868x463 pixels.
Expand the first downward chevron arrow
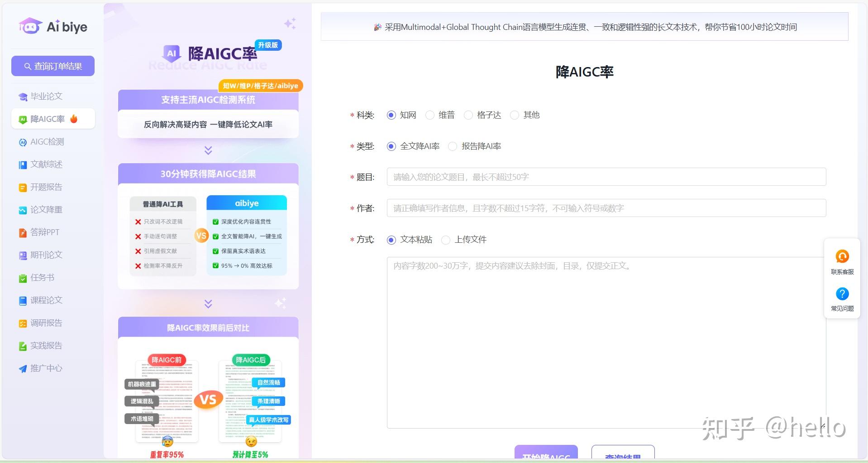click(x=208, y=150)
